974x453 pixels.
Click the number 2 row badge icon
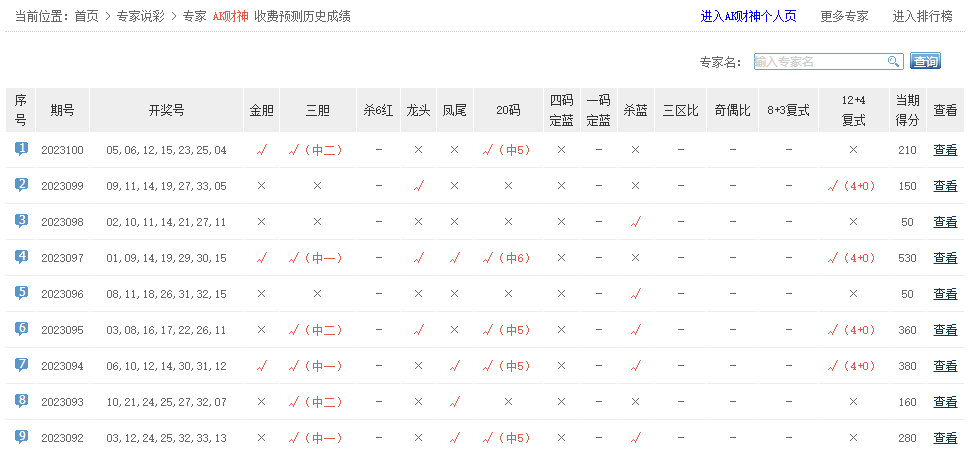click(21, 185)
